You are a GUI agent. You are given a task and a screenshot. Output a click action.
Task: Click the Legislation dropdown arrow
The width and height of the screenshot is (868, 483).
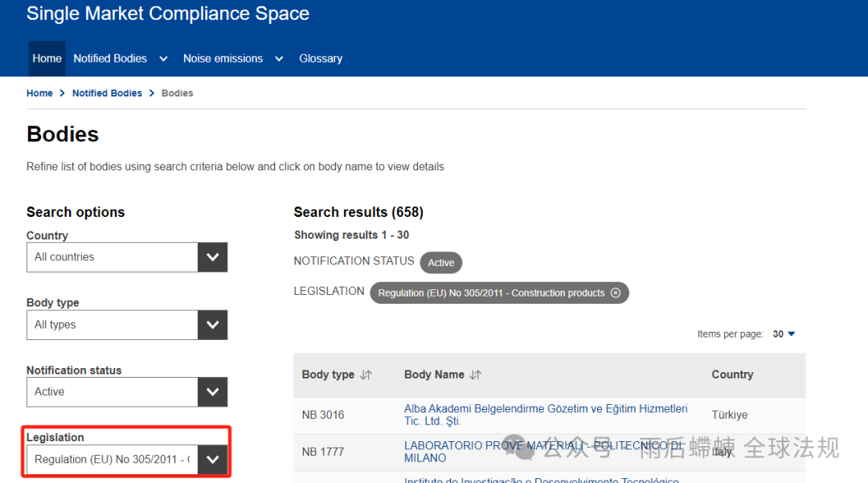(x=212, y=459)
